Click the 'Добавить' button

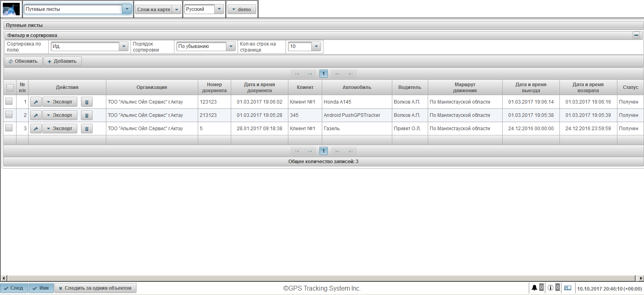(x=62, y=61)
